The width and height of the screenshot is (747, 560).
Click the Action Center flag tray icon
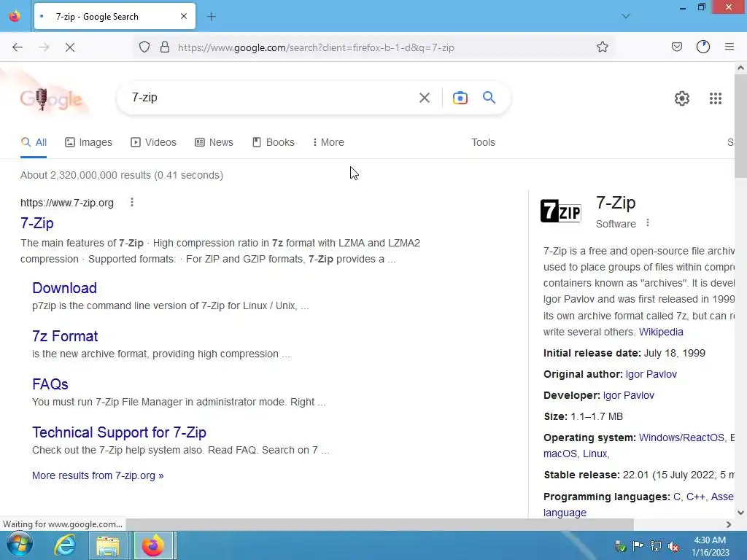(x=638, y=546)
